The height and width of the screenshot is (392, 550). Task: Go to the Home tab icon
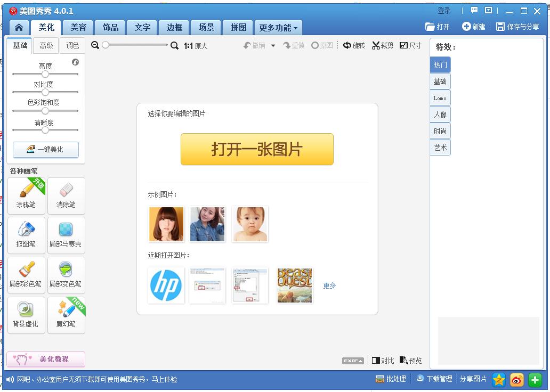(19, 27)
